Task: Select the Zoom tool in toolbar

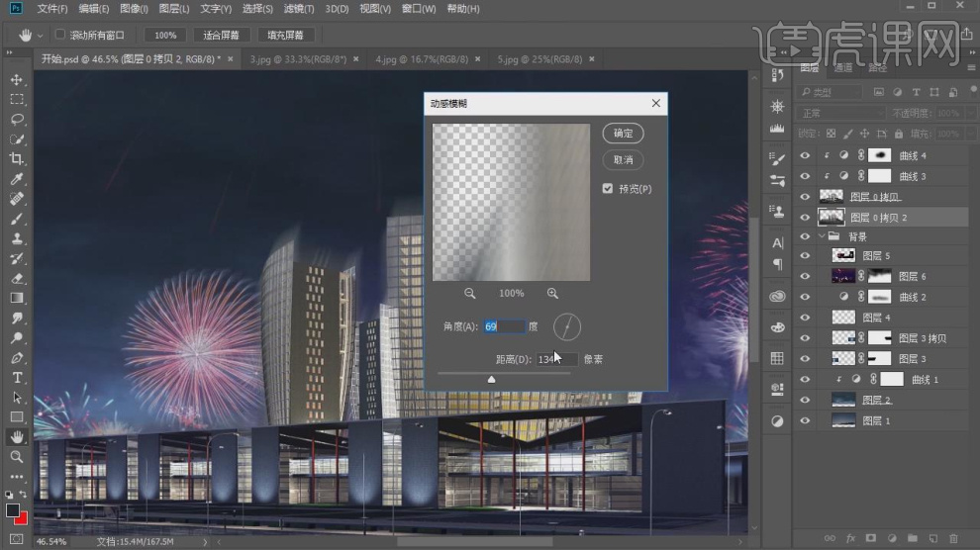Action: click(17, 457)
